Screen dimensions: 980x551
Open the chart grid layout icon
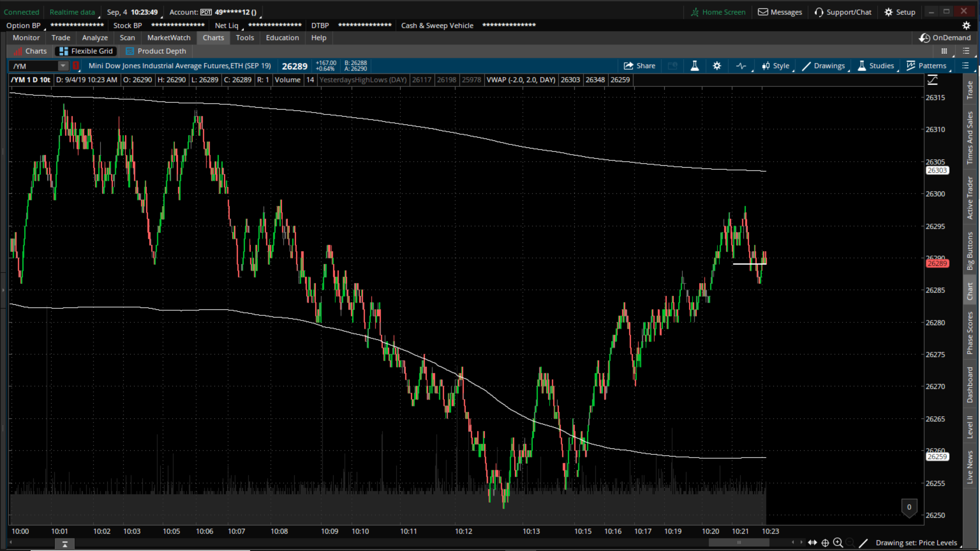944,51
